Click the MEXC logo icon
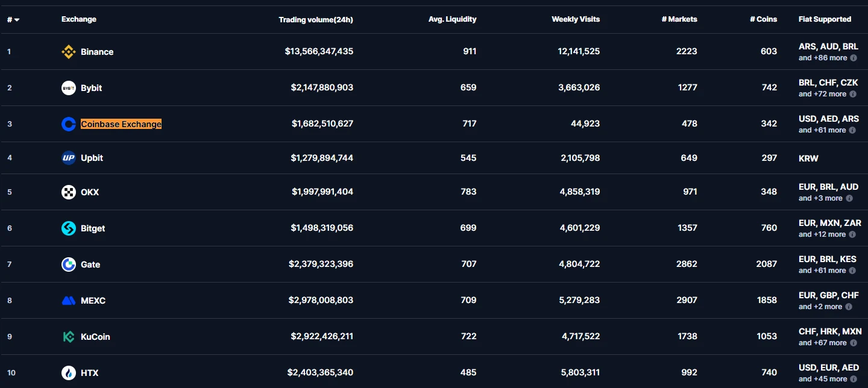The width and height of the screenshot is (868, 388). point(69,301)
